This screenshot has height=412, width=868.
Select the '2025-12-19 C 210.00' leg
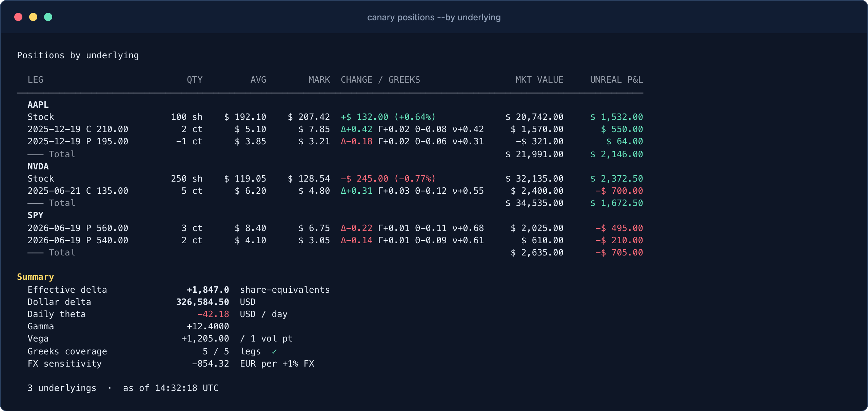click(x=78, y=129)
